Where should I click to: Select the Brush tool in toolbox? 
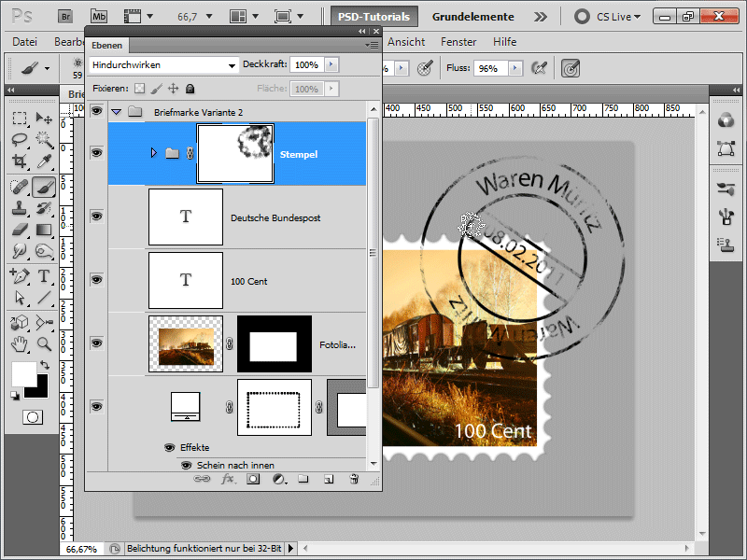(44, 186)
